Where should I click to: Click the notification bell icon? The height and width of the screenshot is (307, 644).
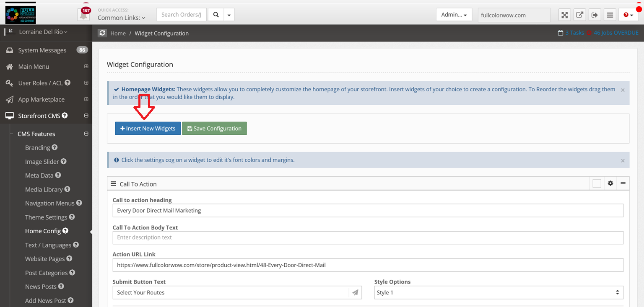pyautogui.click(x=83, y=15)
